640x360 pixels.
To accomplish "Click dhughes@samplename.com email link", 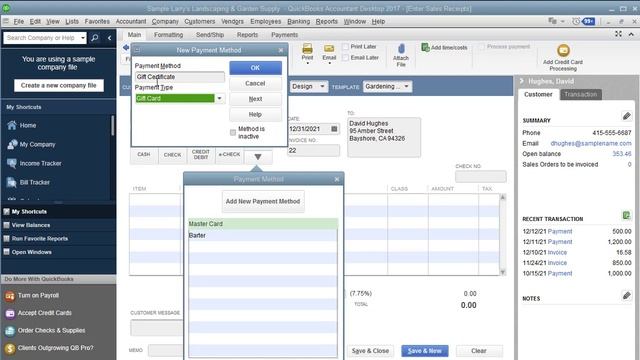I will (x=591, y=143).
